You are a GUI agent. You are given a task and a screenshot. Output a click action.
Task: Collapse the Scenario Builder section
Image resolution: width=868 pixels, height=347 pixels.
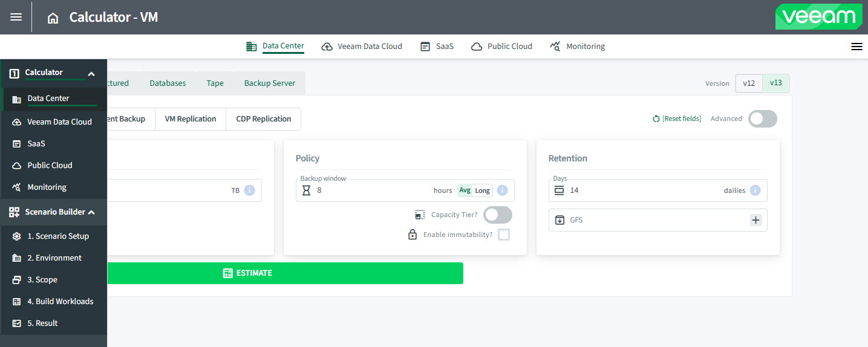click(x=91, y=212)
